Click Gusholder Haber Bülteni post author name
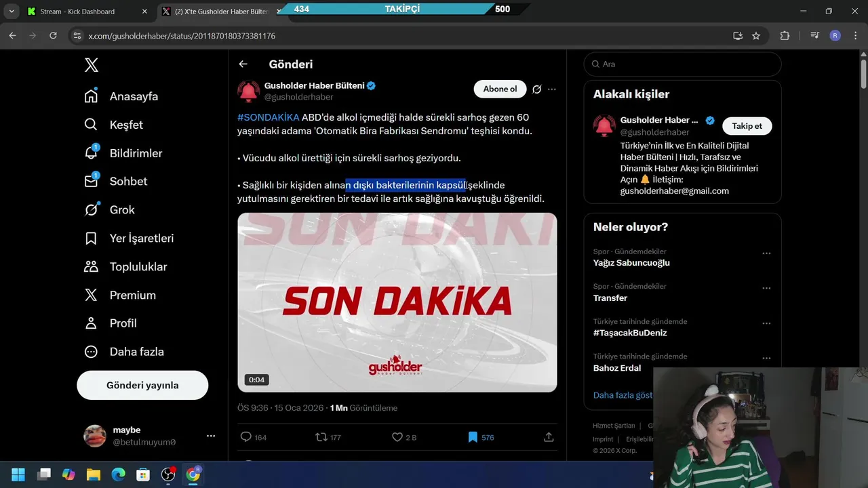The width and height of the screenshot is (868, 488). (x=314, y=85)
